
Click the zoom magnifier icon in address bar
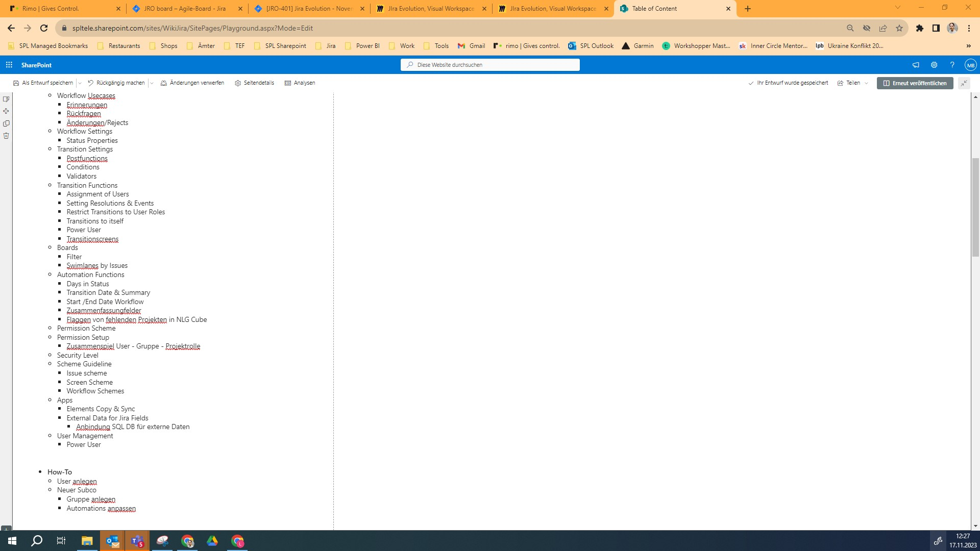point(850,28)
